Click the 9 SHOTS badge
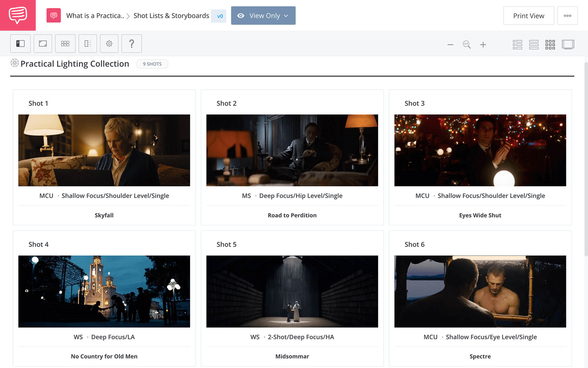Viewport: 588px width, 368px height. click(x=152, y=64)
